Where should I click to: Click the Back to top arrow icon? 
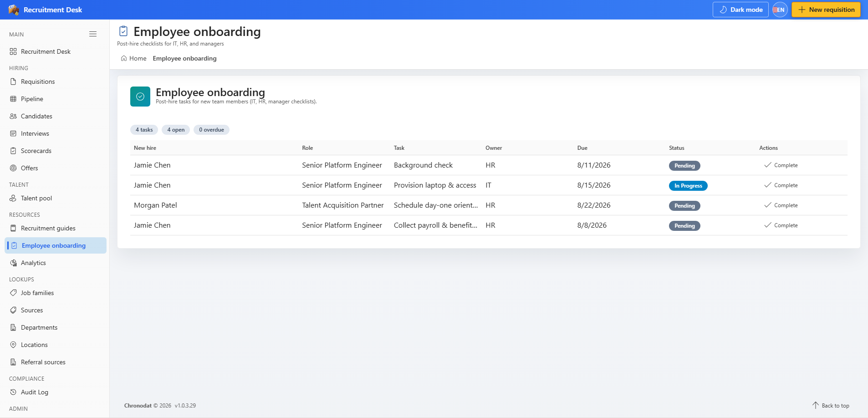coord(816,405)
